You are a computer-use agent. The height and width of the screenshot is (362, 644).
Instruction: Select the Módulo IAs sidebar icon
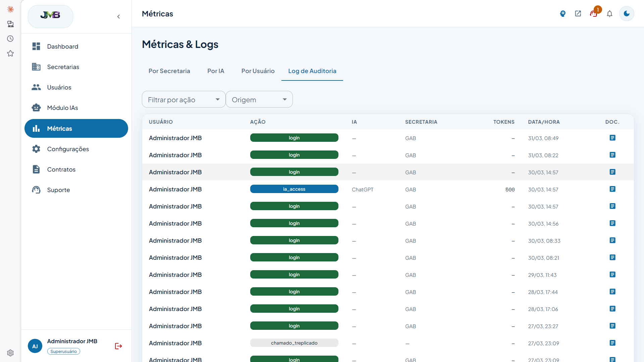pos(36,108)
